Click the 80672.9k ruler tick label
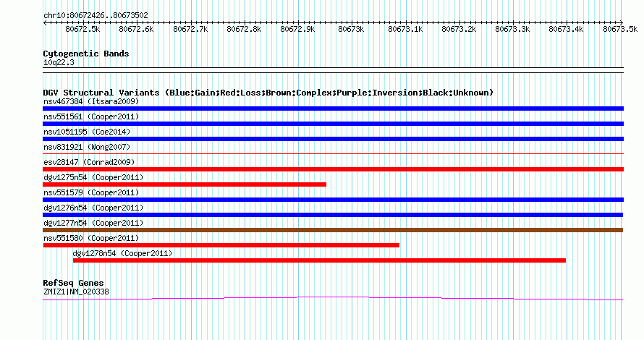 (297, 29)
